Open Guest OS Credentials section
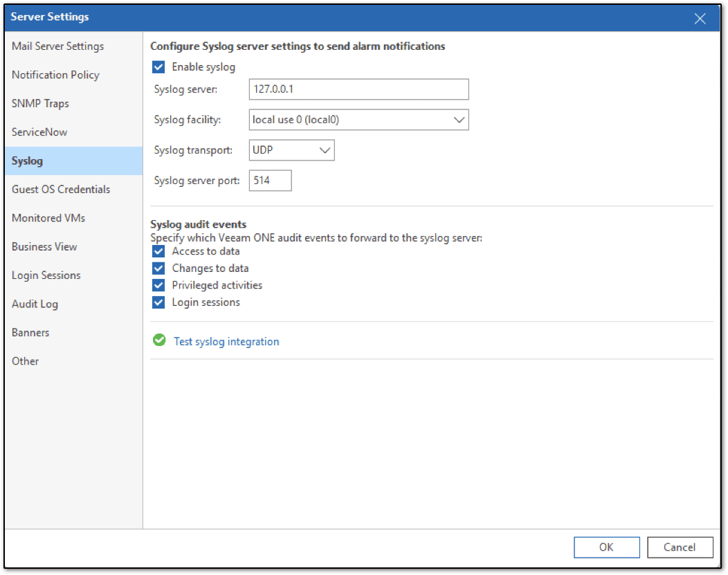This screenshot has height=575, width=728. pyautogui.click(x=61, y=190)
